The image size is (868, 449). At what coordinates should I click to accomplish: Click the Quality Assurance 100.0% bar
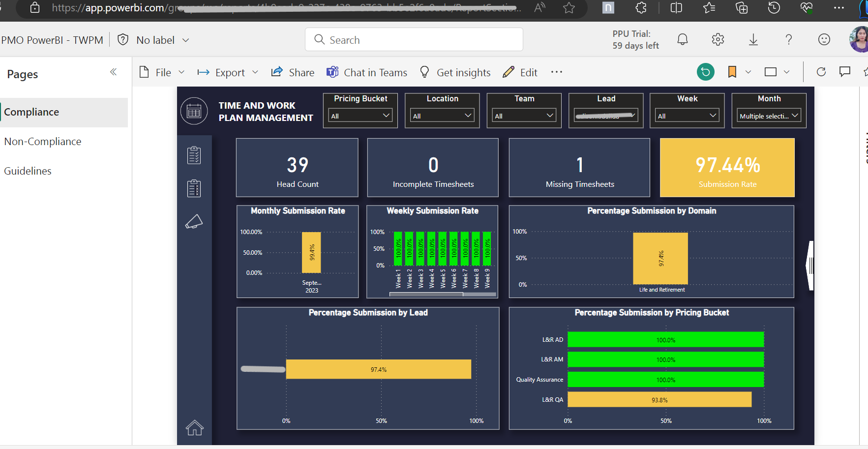[666, 380]
